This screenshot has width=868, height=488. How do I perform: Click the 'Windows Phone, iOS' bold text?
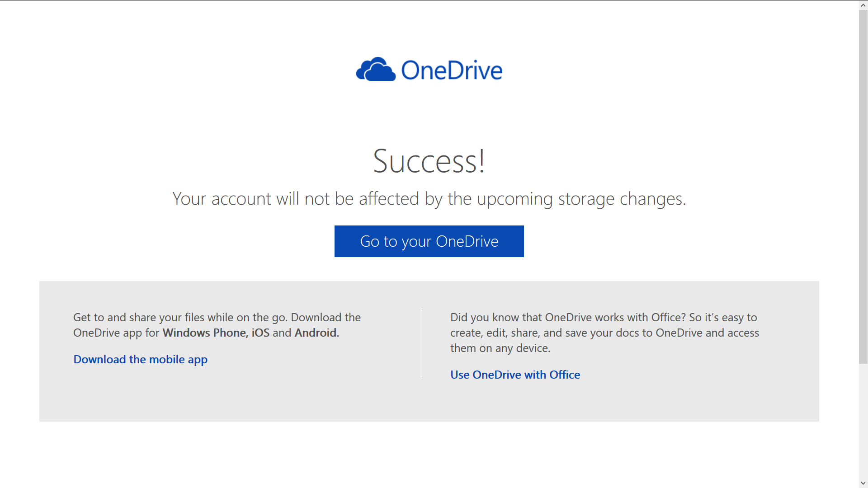tap(216, 333)
